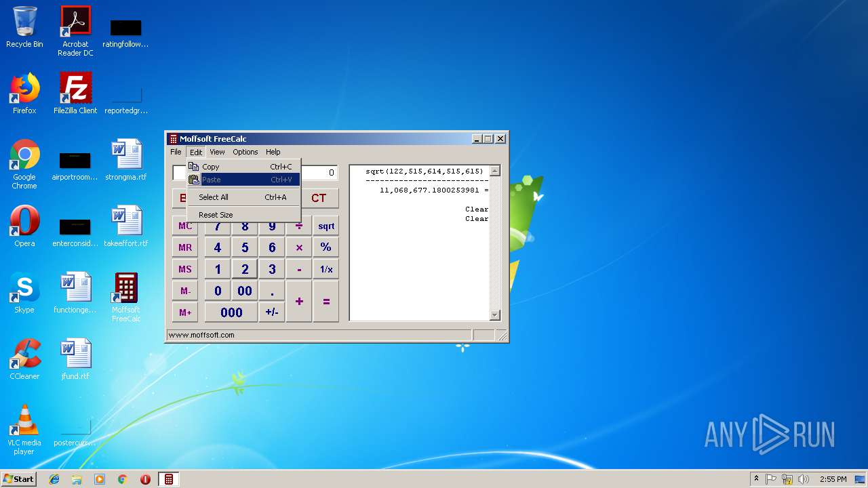Open the Action Center flag icon

(771, 479)
